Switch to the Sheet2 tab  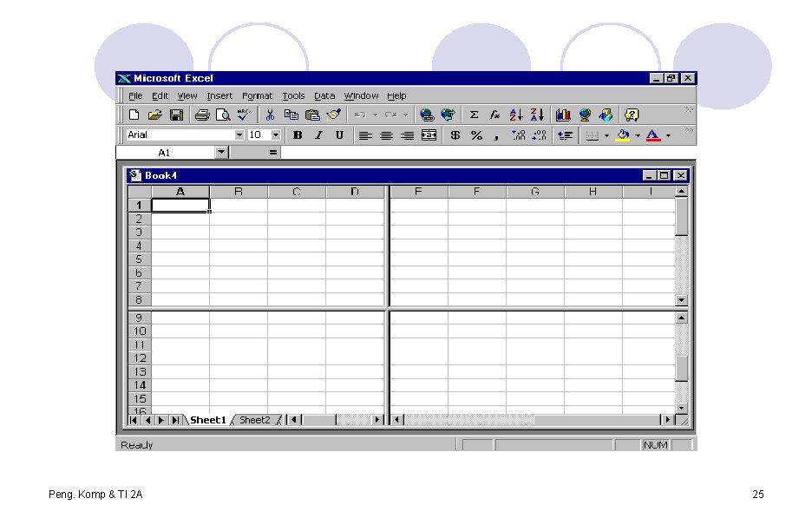(x=255, y=420)
